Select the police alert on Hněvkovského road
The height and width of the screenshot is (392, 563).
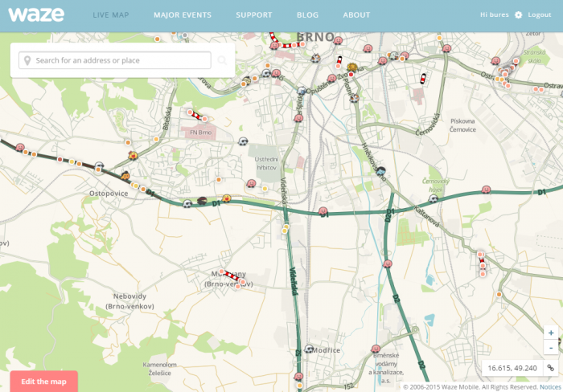point(381,171)
